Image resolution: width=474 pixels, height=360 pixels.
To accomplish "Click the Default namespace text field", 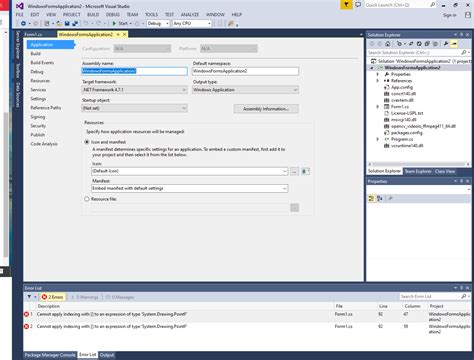I will tap(245, 71).
